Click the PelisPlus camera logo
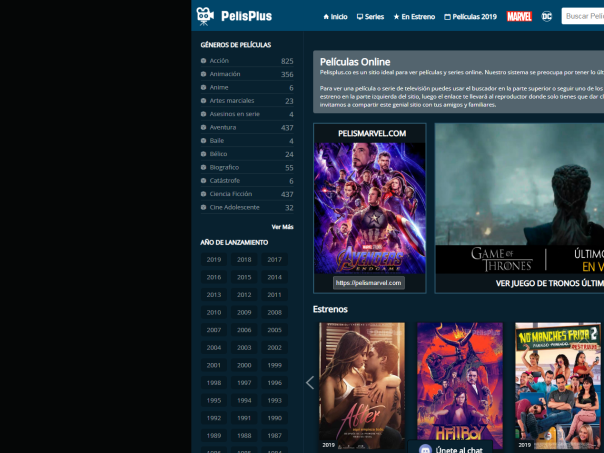604x453 pixels. 205,16
